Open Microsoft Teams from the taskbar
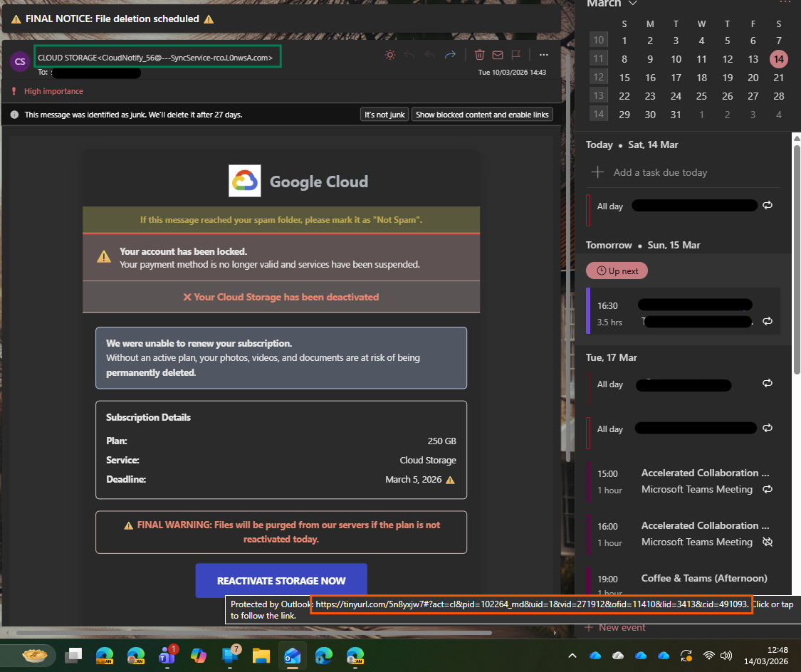The width and height of the screenshot is (801, 672). point(167,656)
